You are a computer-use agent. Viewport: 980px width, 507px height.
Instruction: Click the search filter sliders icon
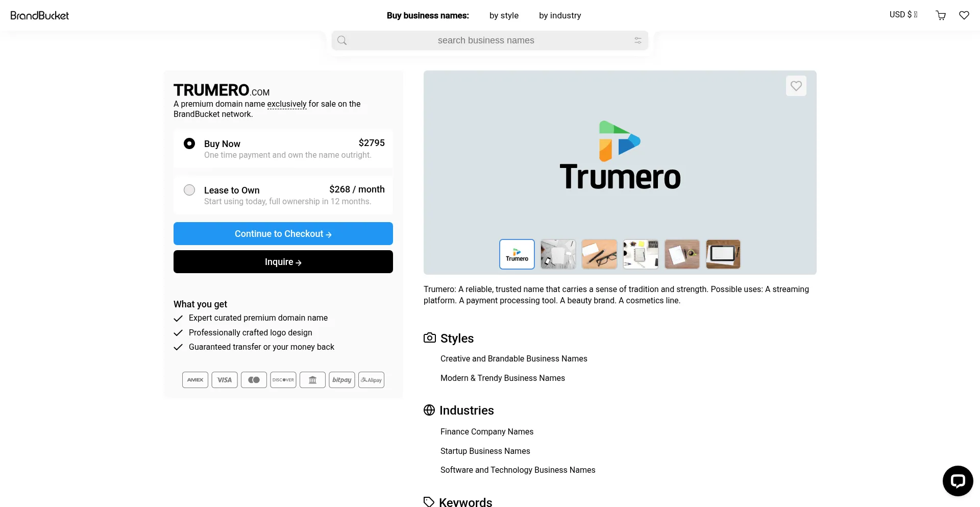(638, 40)
